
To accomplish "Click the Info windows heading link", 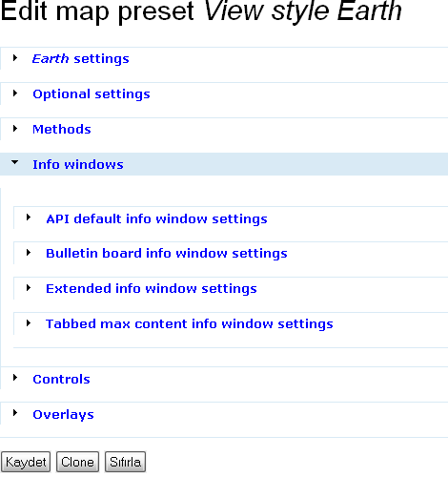I will click(78, 165).
